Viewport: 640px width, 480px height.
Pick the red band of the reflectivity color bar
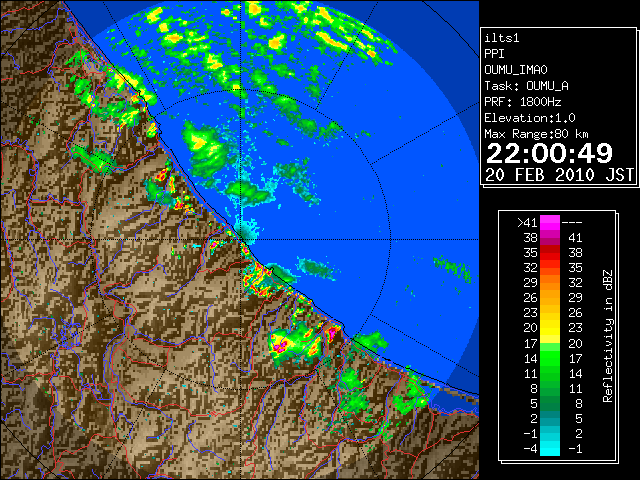[x=550, y=253]
